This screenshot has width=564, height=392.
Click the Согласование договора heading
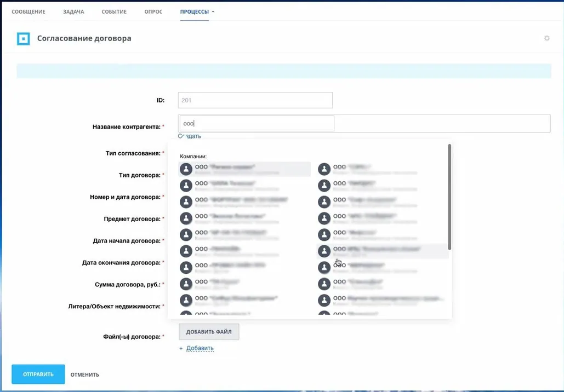pyautogui.click(x=84, y=38)
